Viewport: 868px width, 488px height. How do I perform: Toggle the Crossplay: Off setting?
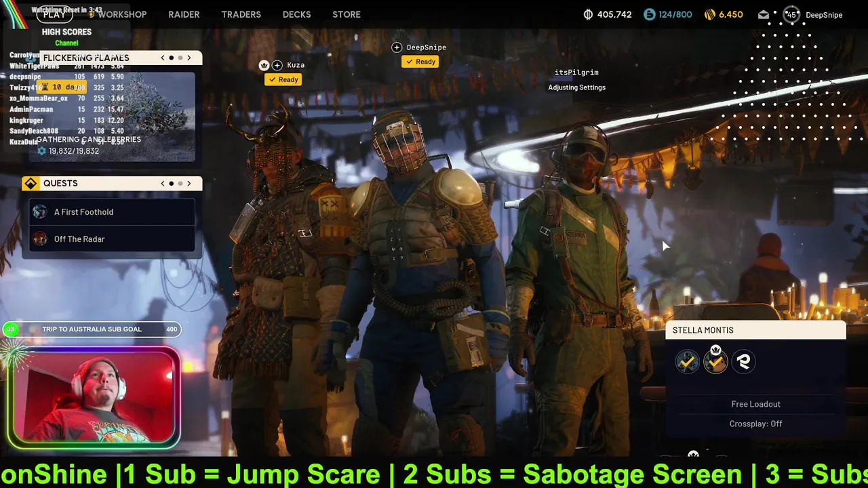point(756,424)
